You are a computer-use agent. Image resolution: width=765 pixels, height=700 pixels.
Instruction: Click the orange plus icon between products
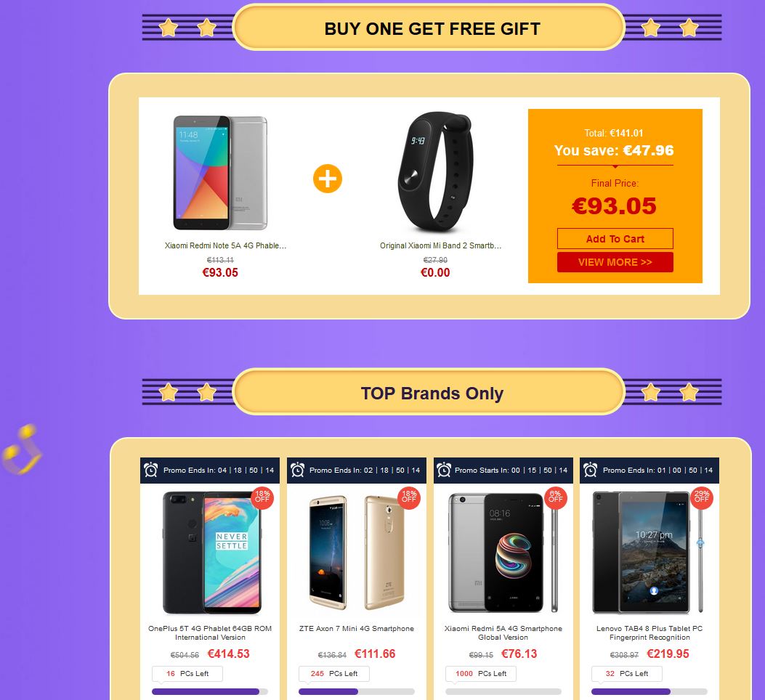[328, 179]
